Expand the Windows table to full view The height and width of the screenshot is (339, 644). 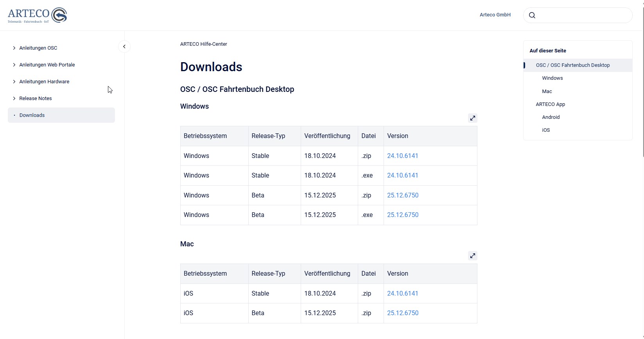pos(473,118)
